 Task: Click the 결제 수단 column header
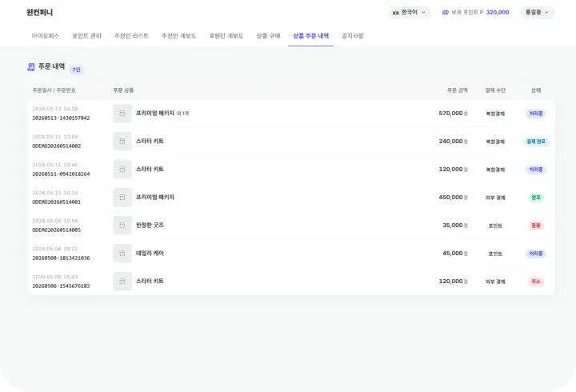495,90
